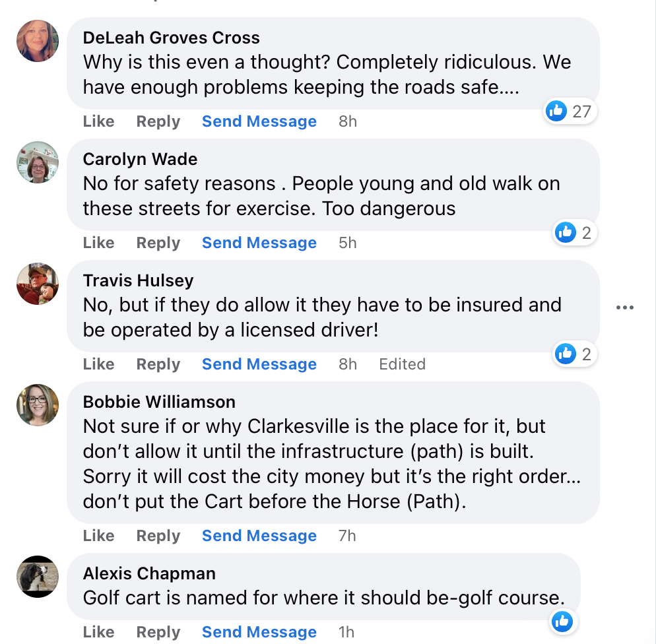Reply to Travis Hulsey's comment
Image resolution: width=656 pixels, height=644 pixels.
(158, 364)
